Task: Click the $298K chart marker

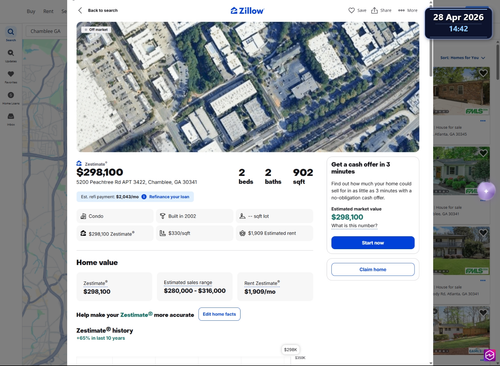Action: pos(290,349)
